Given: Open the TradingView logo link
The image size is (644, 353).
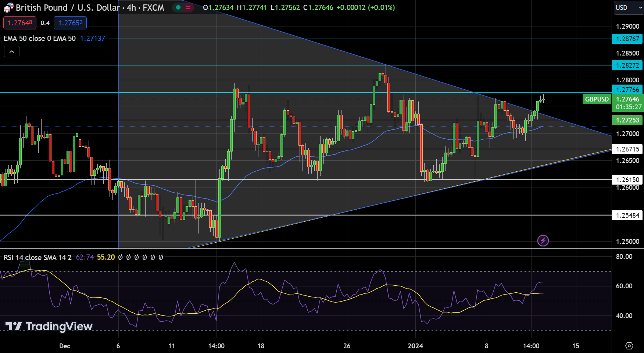Looking at the screenshot, I should pos(49,326).
